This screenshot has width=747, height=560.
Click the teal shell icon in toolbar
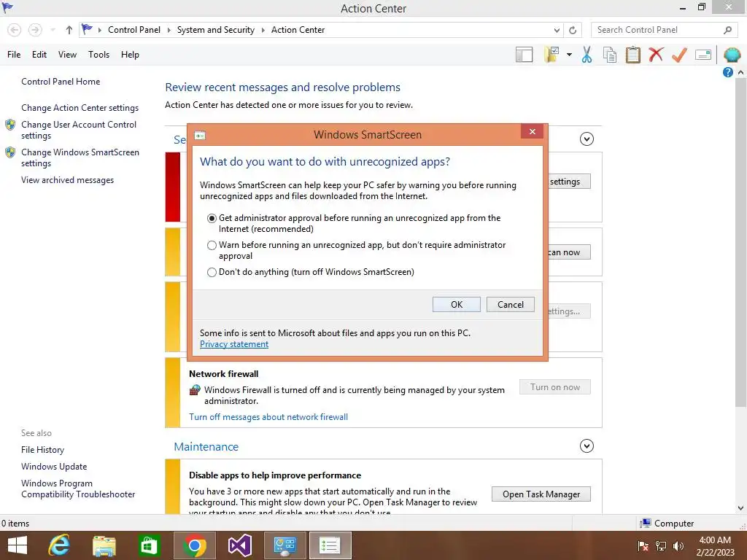[x=732, y=55]
